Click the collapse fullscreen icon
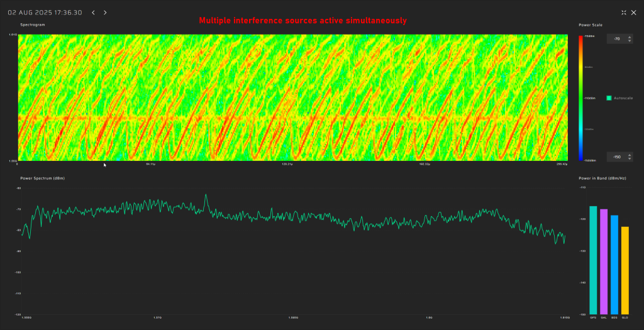The image size is (644, 330). tap(623, 13)
